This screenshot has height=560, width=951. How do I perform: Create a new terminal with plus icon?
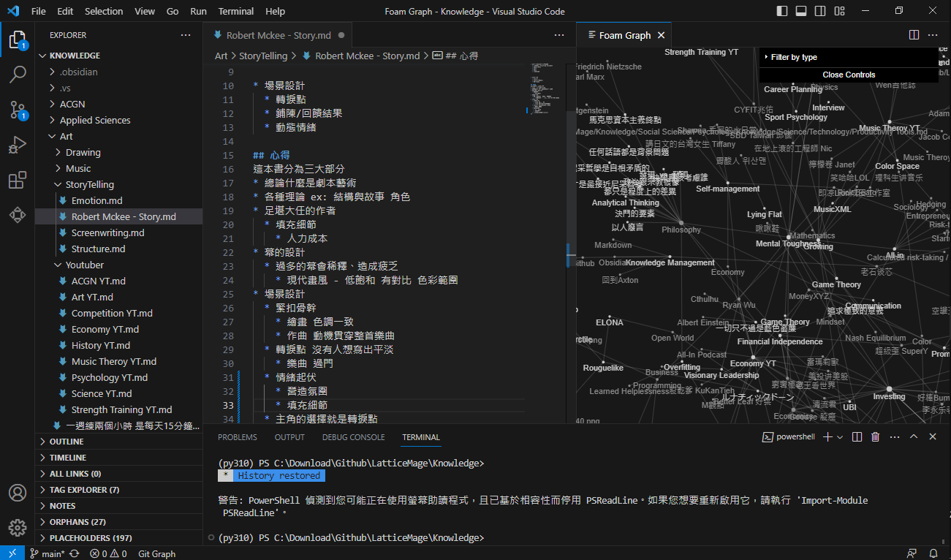(x=827, y=437)
